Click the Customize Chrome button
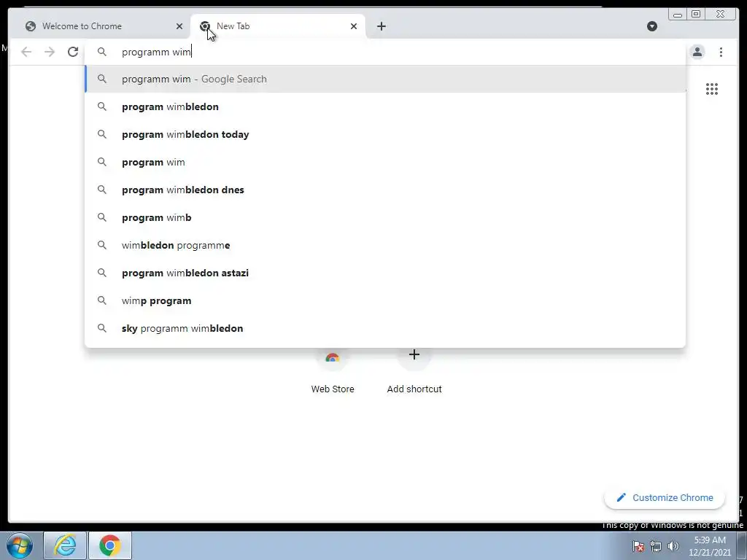This screenshot has height=560, width=747. pos(665,497)
